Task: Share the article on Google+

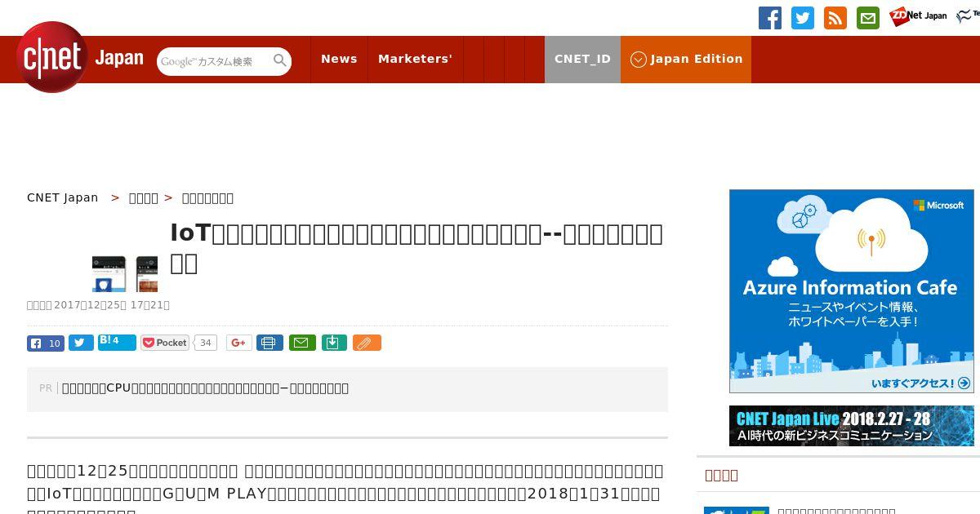Action: click(238, 343)
